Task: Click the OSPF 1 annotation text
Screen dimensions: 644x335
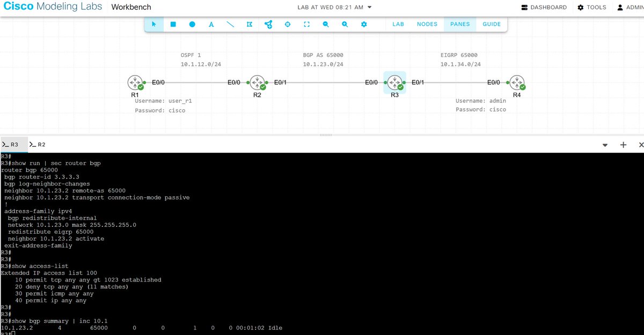Action: pyautogui.click(x=191, y=55)
